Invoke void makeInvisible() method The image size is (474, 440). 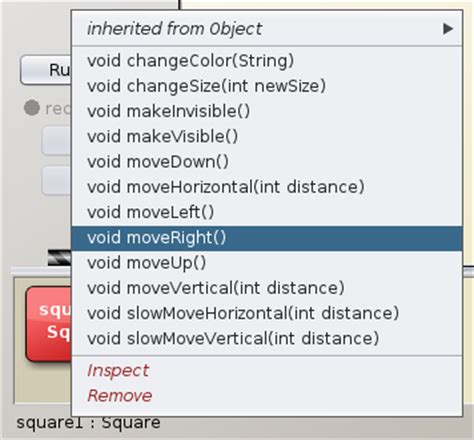click(267, 111)
